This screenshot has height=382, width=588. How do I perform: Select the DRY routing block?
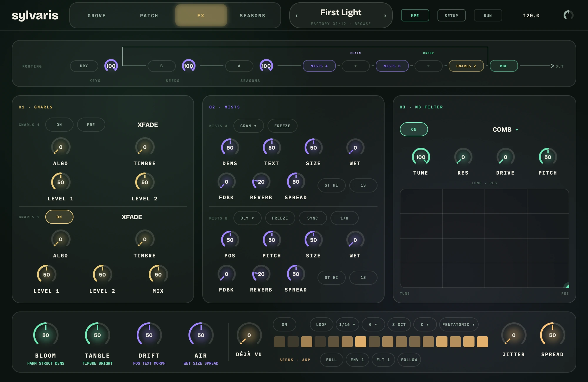84,66
